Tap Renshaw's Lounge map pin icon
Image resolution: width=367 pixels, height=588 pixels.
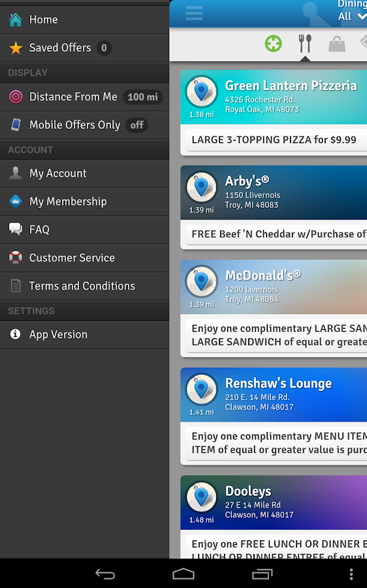tap(201, 389)
